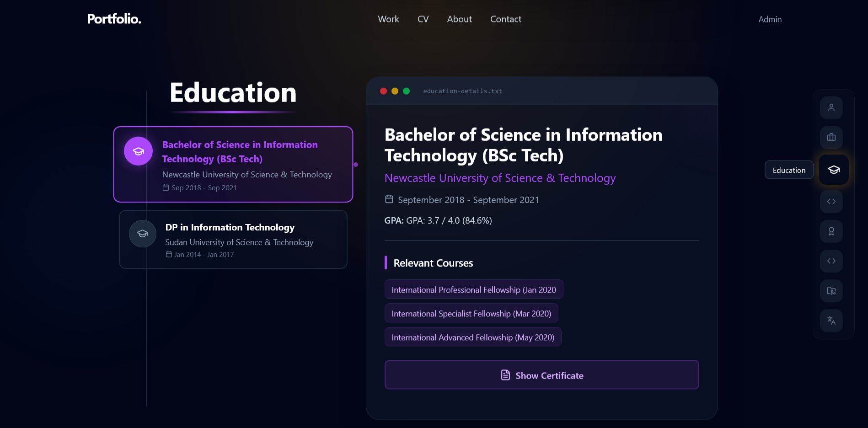Image resolution: width=868 pixels, height=428 pixels.
Task: Click the green traffic light in terminal header
Action: (x=405, y=91)
